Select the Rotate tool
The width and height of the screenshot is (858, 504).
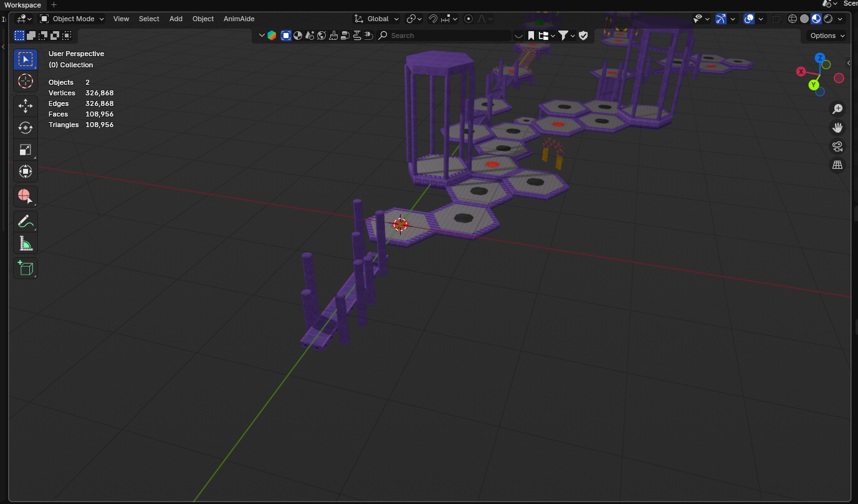click(x=25, y=128)
